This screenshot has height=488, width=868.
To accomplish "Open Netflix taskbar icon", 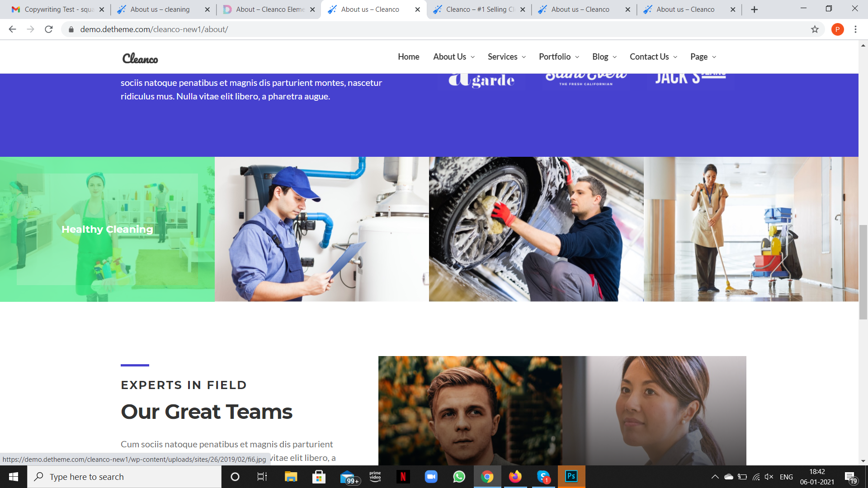I will tap(403, 477).
